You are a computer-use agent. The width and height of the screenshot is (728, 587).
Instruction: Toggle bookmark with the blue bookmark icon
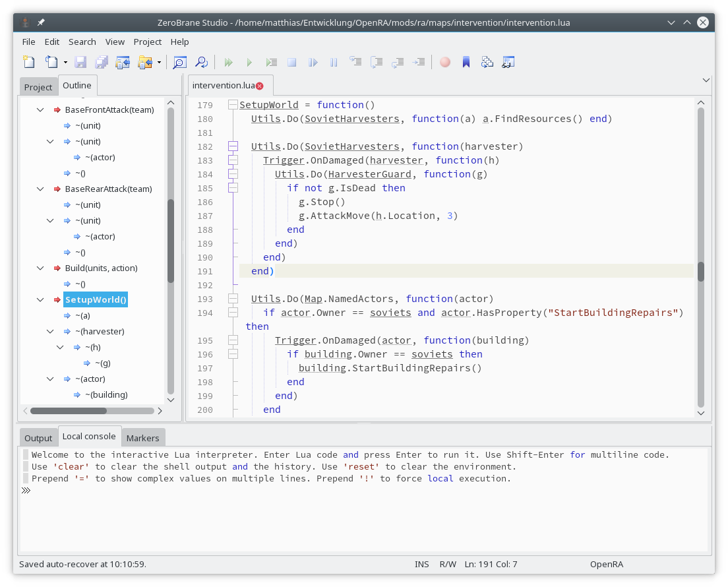click(466, 62)
